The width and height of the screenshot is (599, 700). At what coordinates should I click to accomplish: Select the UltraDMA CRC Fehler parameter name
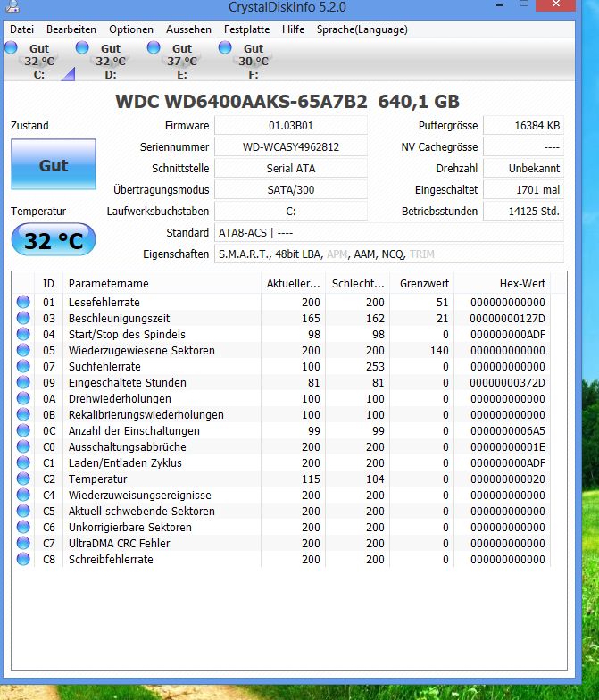coord(120,543)
